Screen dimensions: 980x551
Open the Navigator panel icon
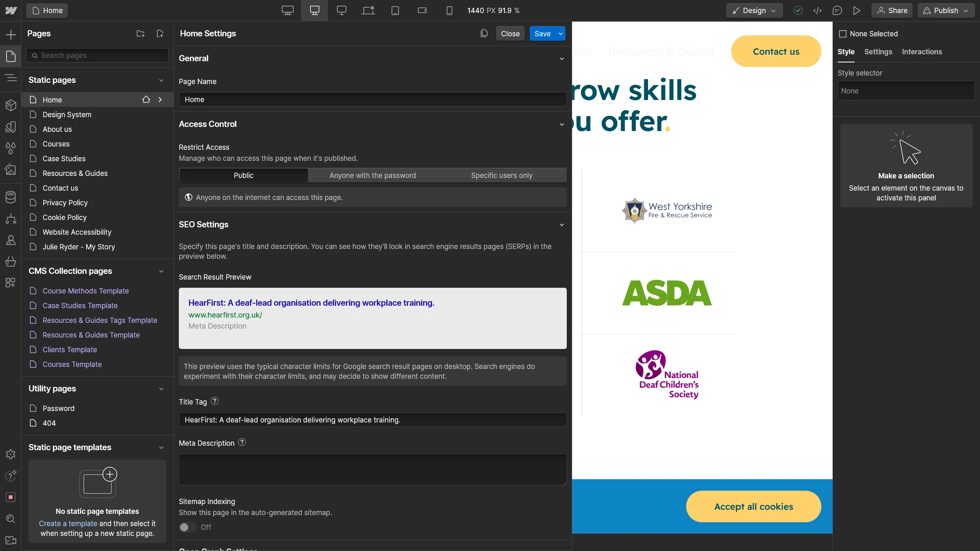pyautogui.click(x=11, y=78)
